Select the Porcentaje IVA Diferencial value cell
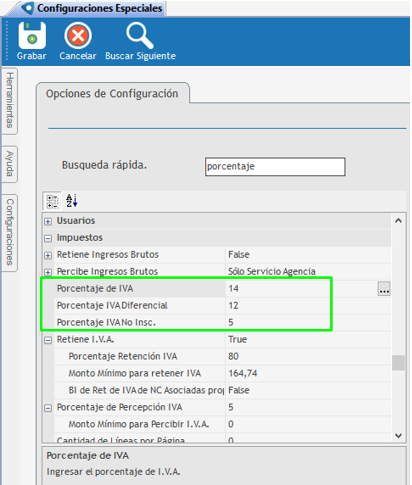This screenshot has height=485, width=412. tap(308, 306)
